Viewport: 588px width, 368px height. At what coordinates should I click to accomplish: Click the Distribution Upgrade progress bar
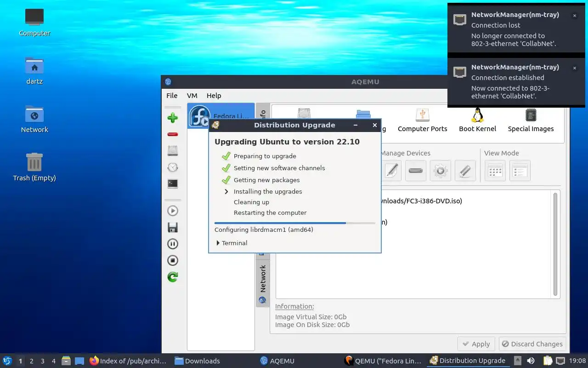click(x=294, y=223)
